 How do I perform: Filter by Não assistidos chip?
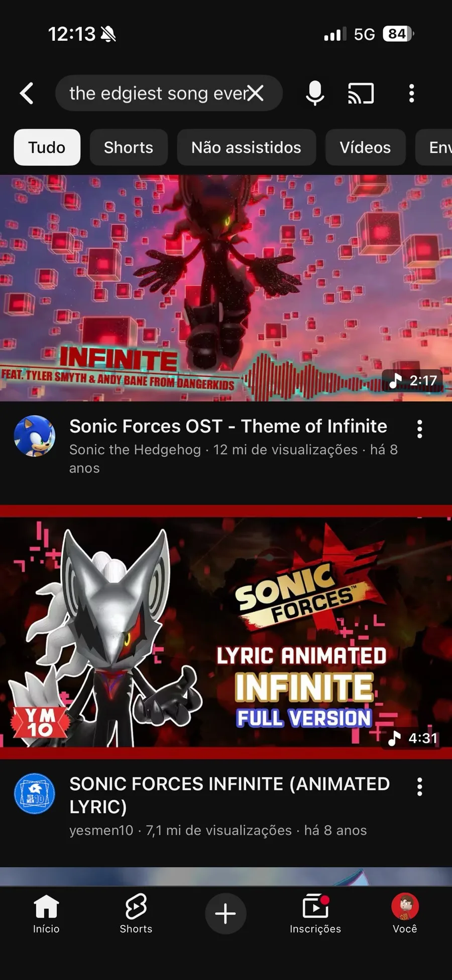click(x=246, y=147)
